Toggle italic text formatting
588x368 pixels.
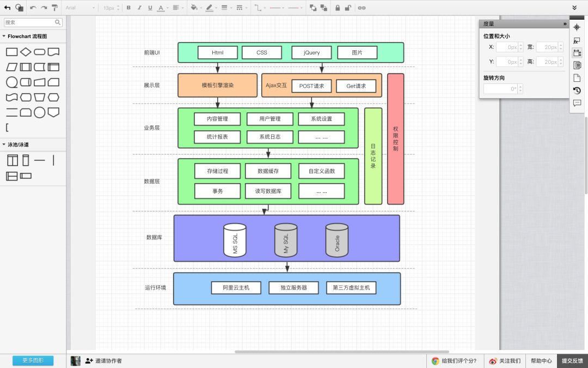139,8
